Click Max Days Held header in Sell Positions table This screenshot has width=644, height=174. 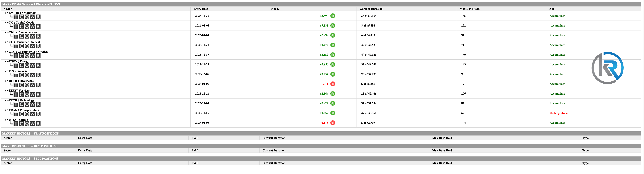pos(442,163)
